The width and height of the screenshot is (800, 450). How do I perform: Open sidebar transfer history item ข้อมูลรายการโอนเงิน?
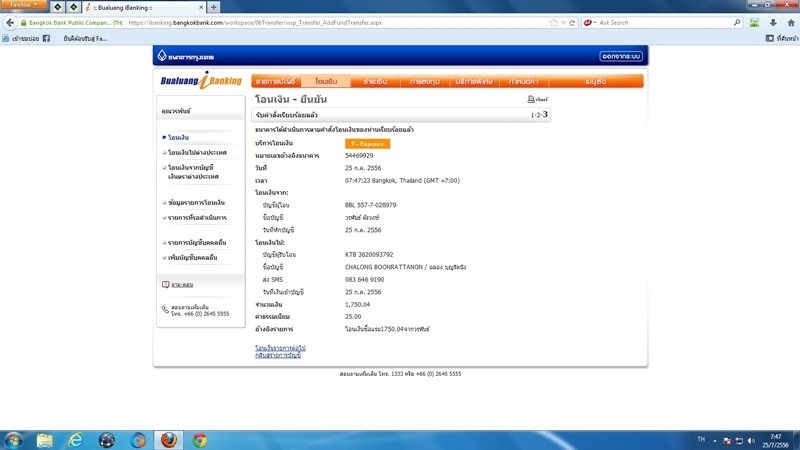196,203
